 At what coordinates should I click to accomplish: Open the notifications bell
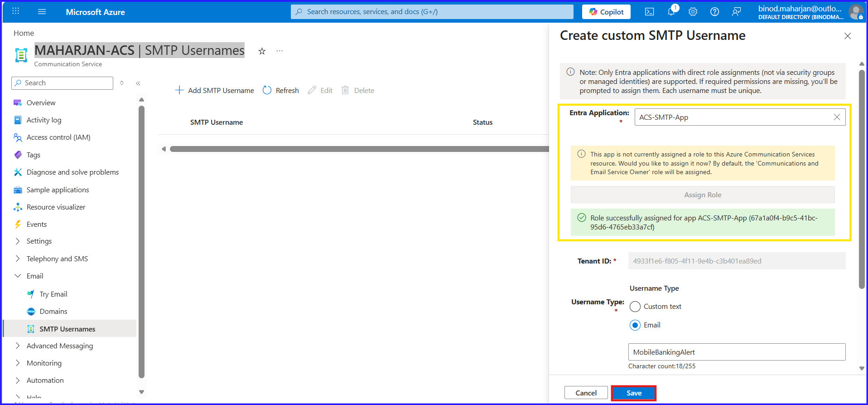click(x=671, y=11)
